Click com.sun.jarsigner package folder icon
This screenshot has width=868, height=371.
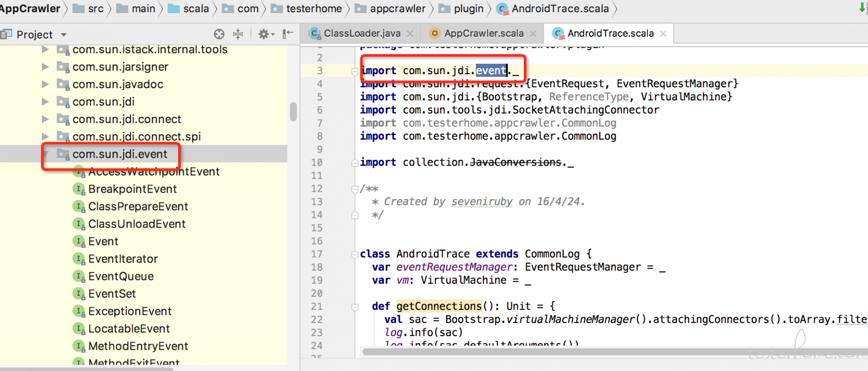click(x=63, y=67)
